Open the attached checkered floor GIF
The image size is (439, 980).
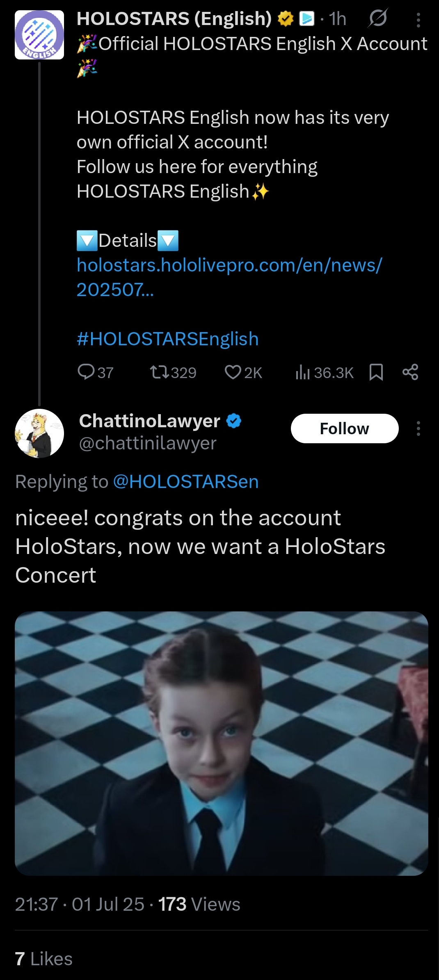coord(222,743)
